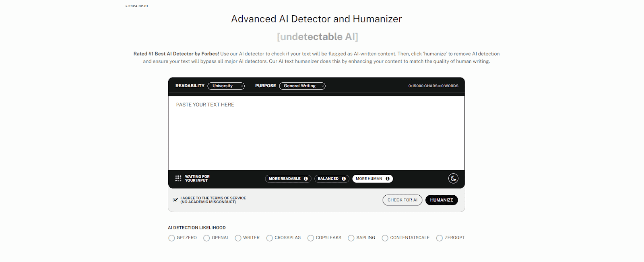The image size is (644, 262).
Task: Click the Check for AI button
Action: tap(402, 200)
